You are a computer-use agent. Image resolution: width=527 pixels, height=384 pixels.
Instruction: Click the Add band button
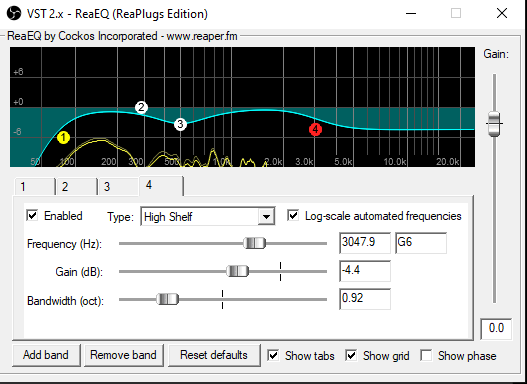click(46, 355)
